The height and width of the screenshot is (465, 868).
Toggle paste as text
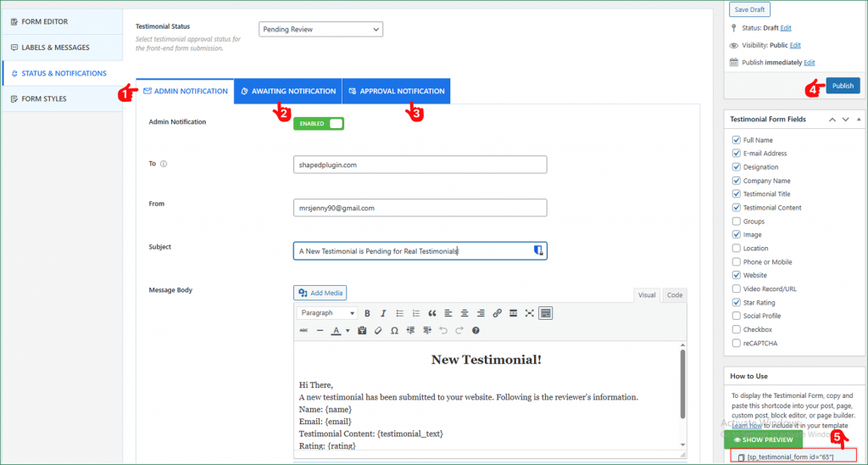pyautogui.click(x=362, y=330)
